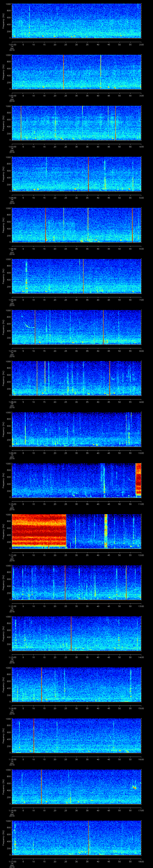Screen dimensions: 153x868
Task: Click the red noise block ending the 1:10:00 panel
Action: (138, 479)
